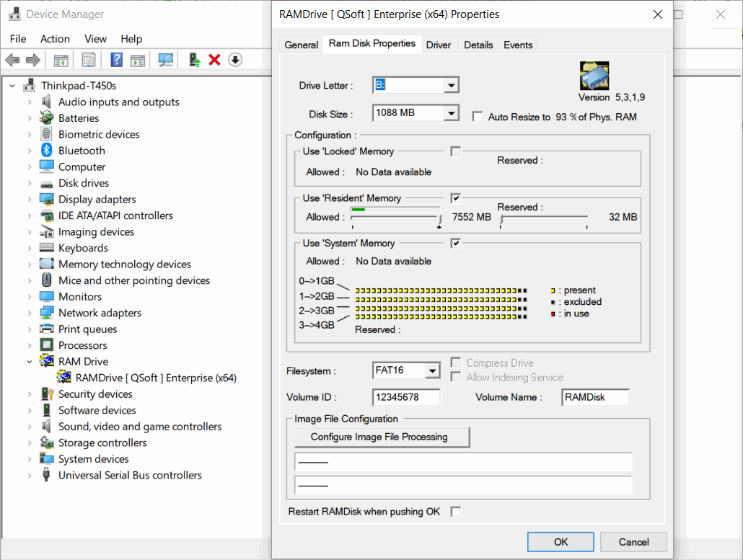This screenshot has height=560, width=743.
Task: Open the Action menu
Action: click(x=55, y=39)
